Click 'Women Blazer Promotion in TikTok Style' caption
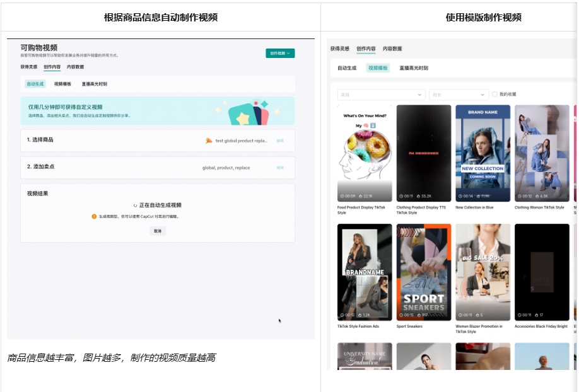The image size is (579, 392). (x=479, y=329)
